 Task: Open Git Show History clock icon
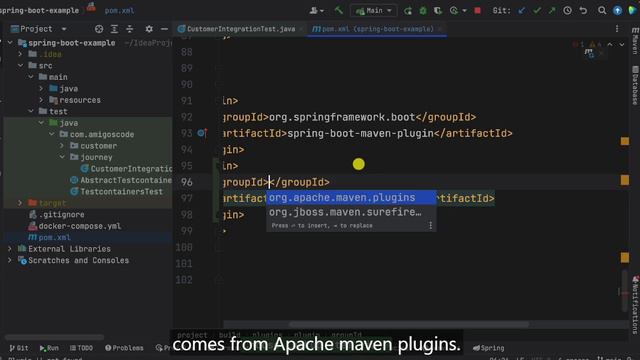[x=567, y=11]
